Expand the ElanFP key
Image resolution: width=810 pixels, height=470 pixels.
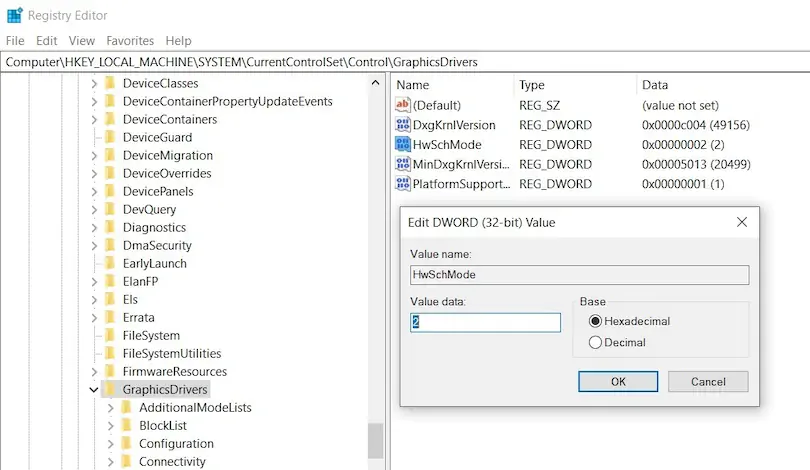(94, 281)
